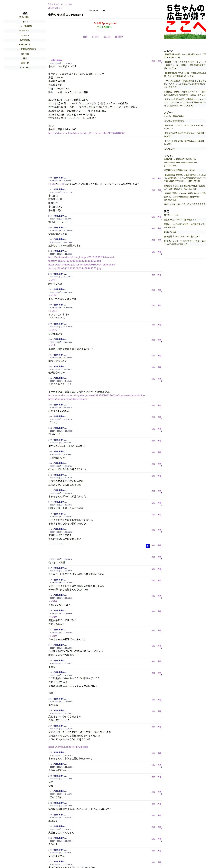
Task: Show all posts with 全部 tab
Action: (85, 37)
